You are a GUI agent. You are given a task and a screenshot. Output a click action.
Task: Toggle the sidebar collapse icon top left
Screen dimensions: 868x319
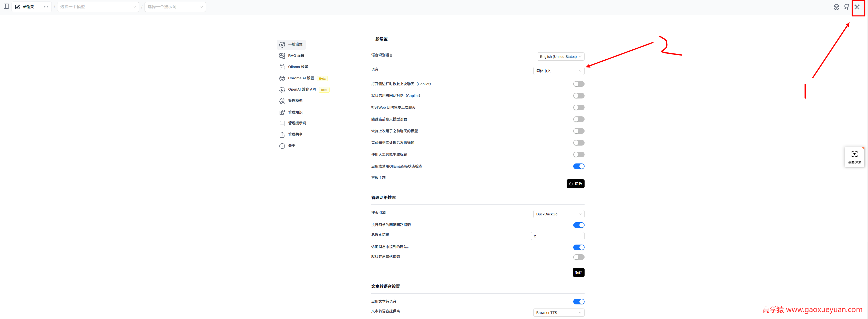coord(6,6)
